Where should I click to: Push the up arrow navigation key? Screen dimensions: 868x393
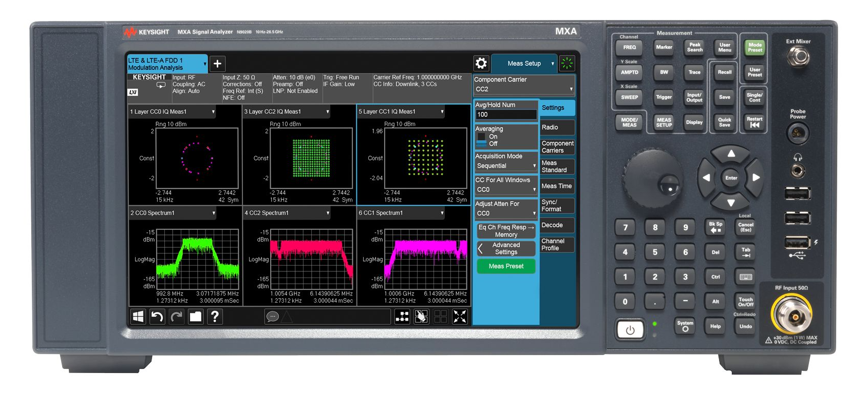point(731,154)
